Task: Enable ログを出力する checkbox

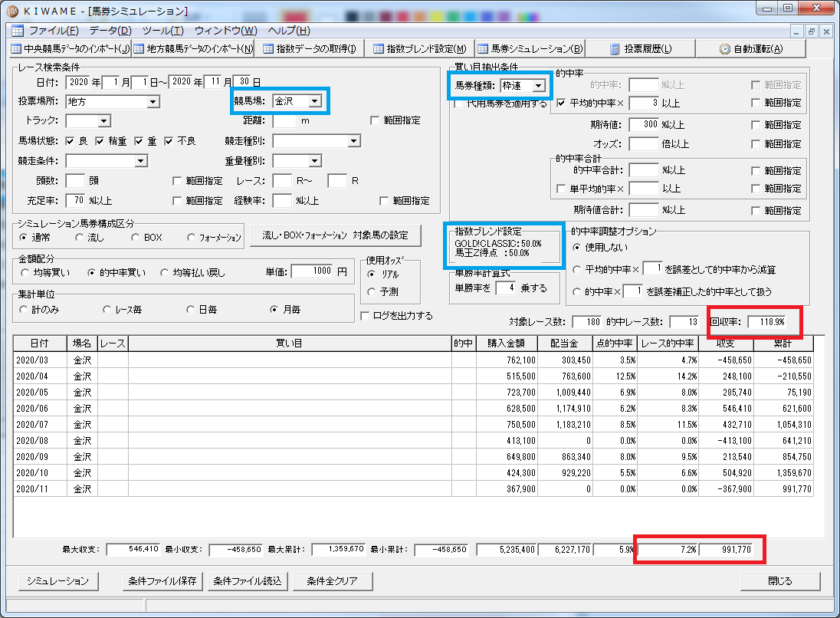Action: pos(365,316)
